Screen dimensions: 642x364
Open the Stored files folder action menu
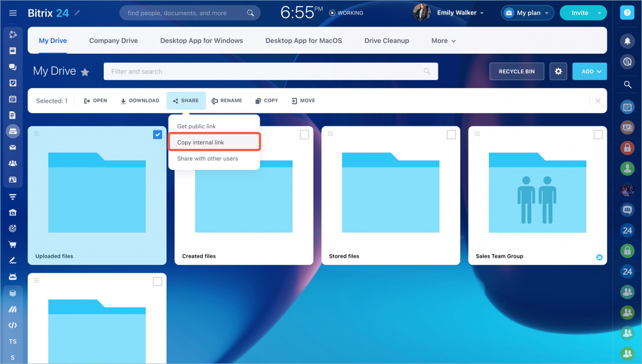[x=330, y=133]
